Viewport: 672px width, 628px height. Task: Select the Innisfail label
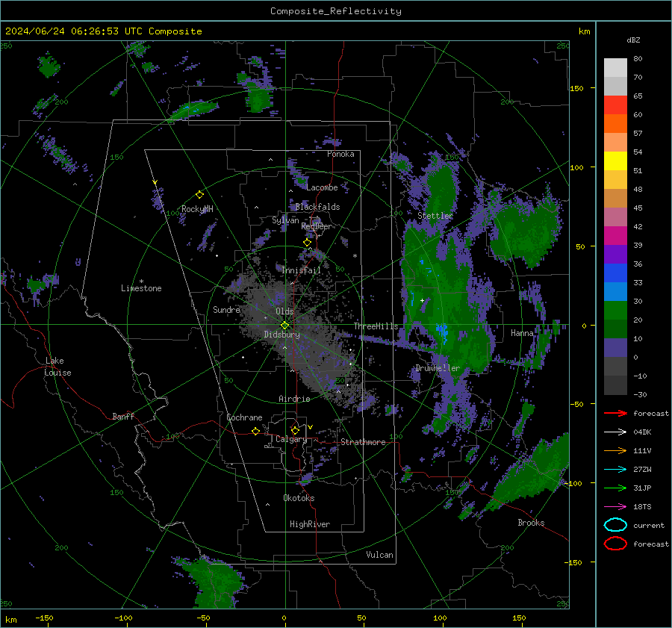click(301, 270)
